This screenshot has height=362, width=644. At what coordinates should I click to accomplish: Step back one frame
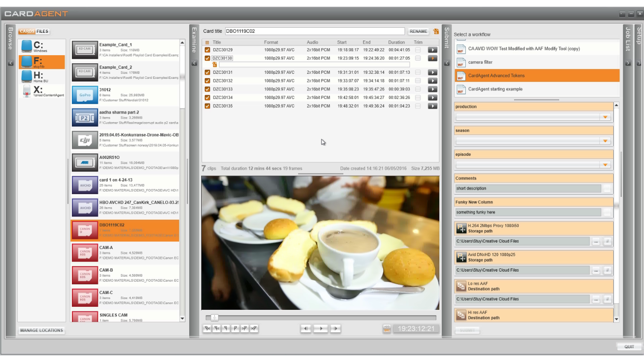coord(306,328)
